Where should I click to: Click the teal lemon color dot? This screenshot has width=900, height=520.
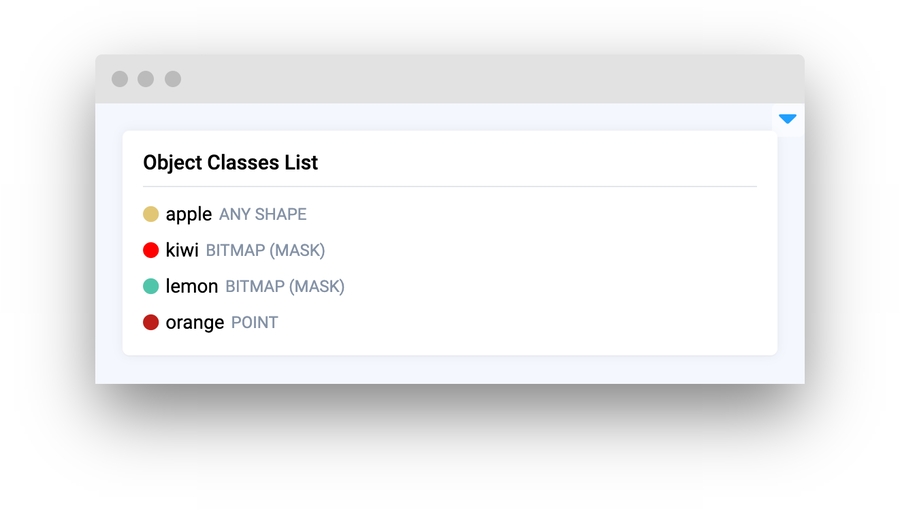coord(151,286)
